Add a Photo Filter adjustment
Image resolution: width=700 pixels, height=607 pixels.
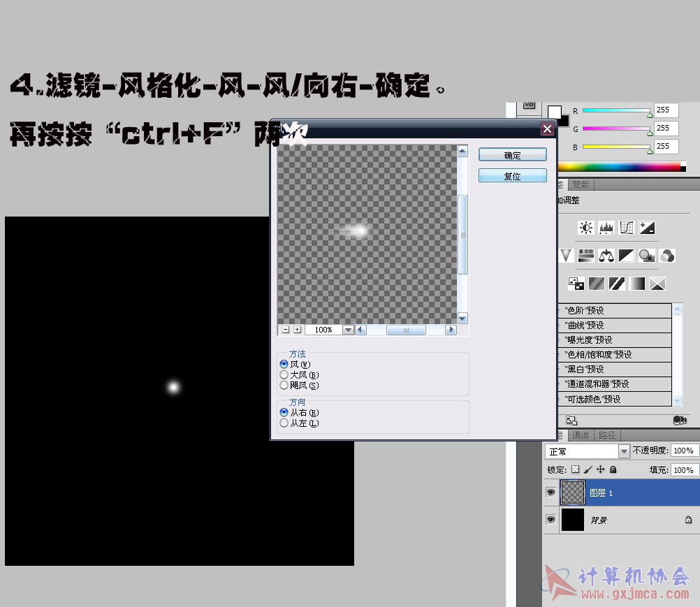point(647,256)
